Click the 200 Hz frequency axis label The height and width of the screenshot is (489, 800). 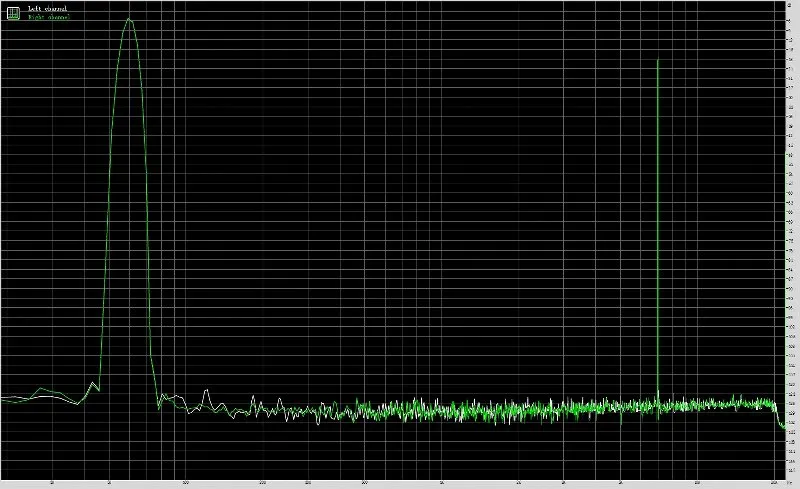[263, 482]
